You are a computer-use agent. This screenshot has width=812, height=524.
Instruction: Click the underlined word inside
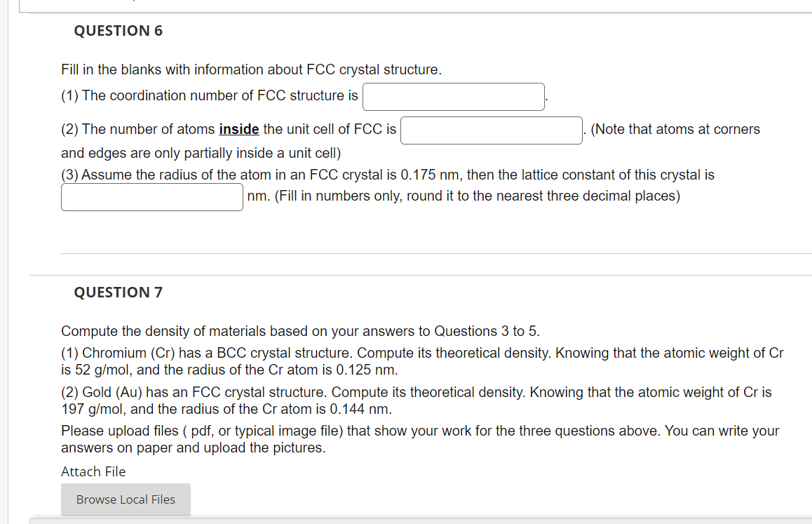[238, 129]
